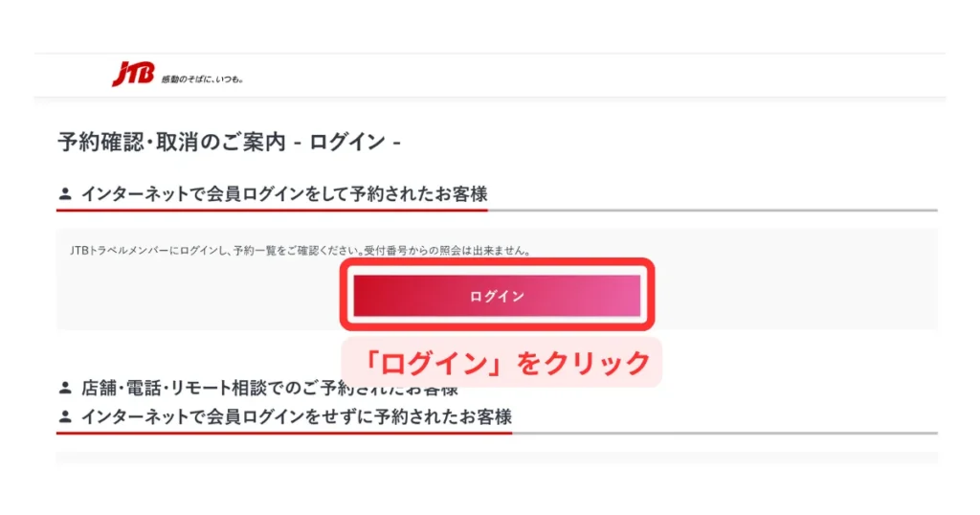Click the JTB logo in the header
980x515 pixels.
132,74
